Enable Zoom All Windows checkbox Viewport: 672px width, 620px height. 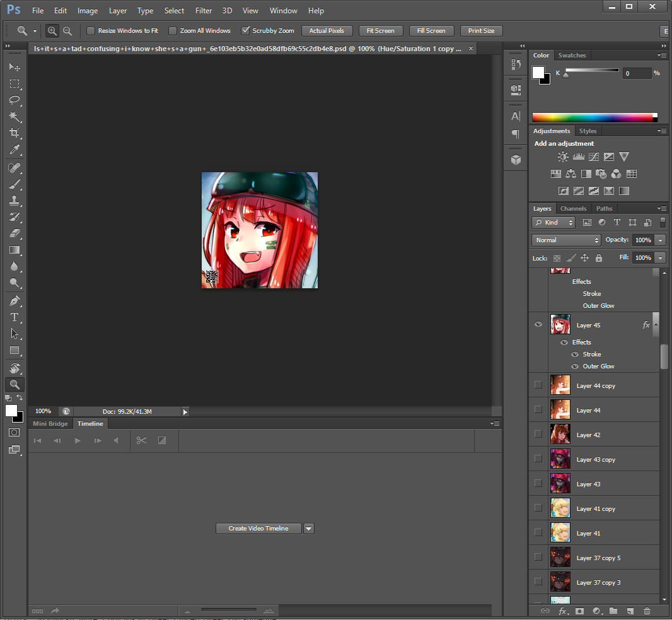pyautogui.click(x=173, y=31)
